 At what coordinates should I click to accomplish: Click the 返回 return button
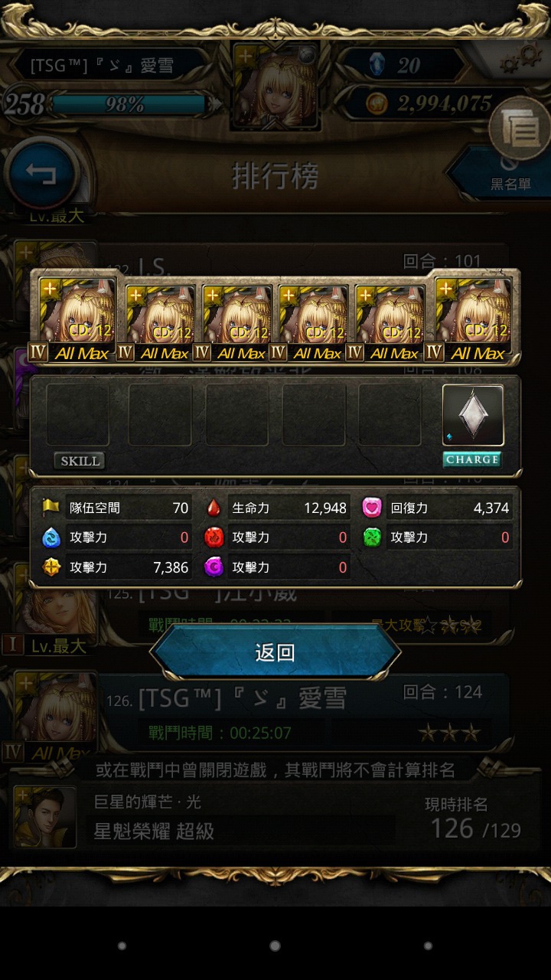click(x=275, y=652)
